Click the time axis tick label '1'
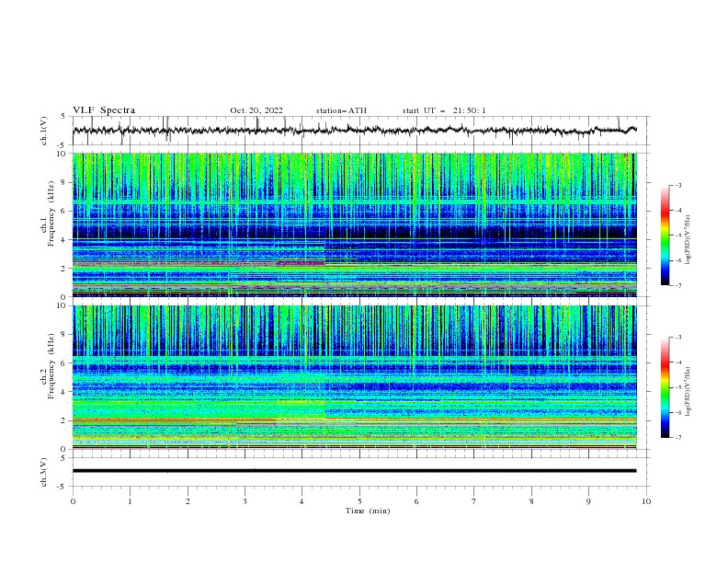The width and height of the screenshot is (728, 563). point(131,501)
